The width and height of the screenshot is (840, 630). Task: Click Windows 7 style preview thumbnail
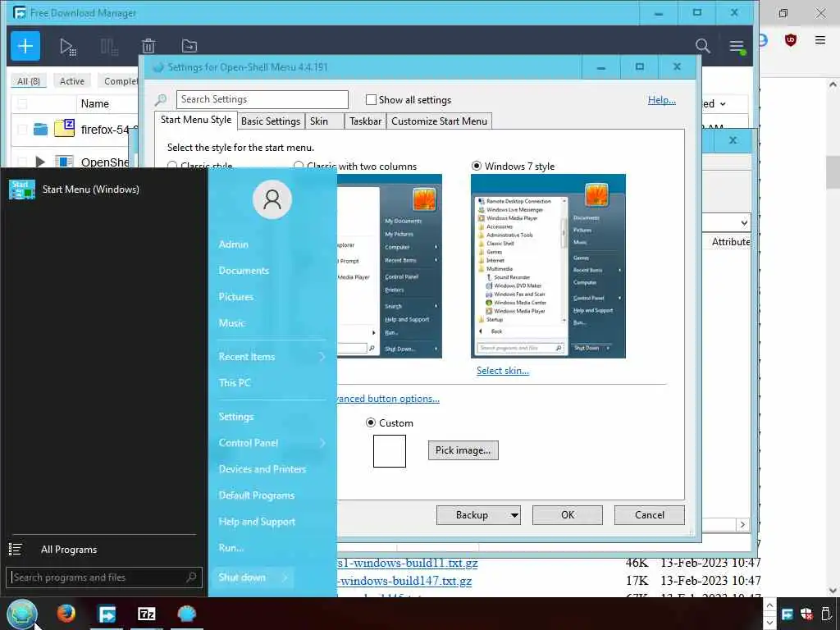pos(548,267)
